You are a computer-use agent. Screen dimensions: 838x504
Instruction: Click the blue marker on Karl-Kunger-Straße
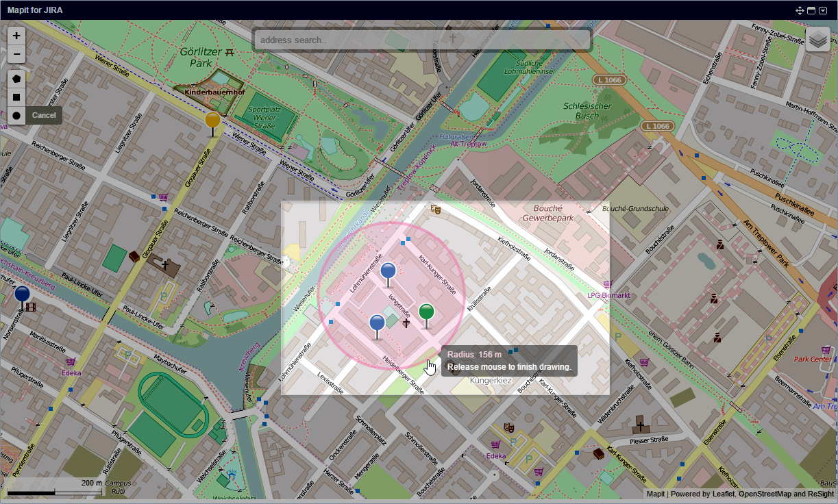[388, 272]
